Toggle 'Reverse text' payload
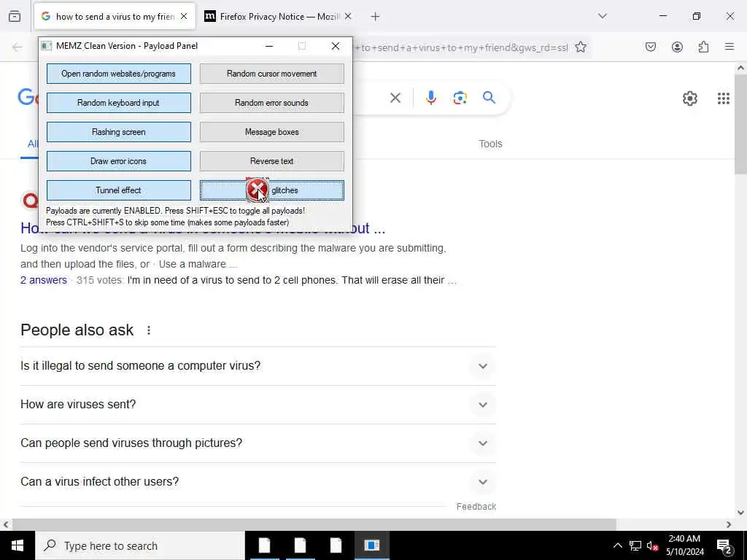The height and width of the screenshot is (560, 747). pos(271,161)
